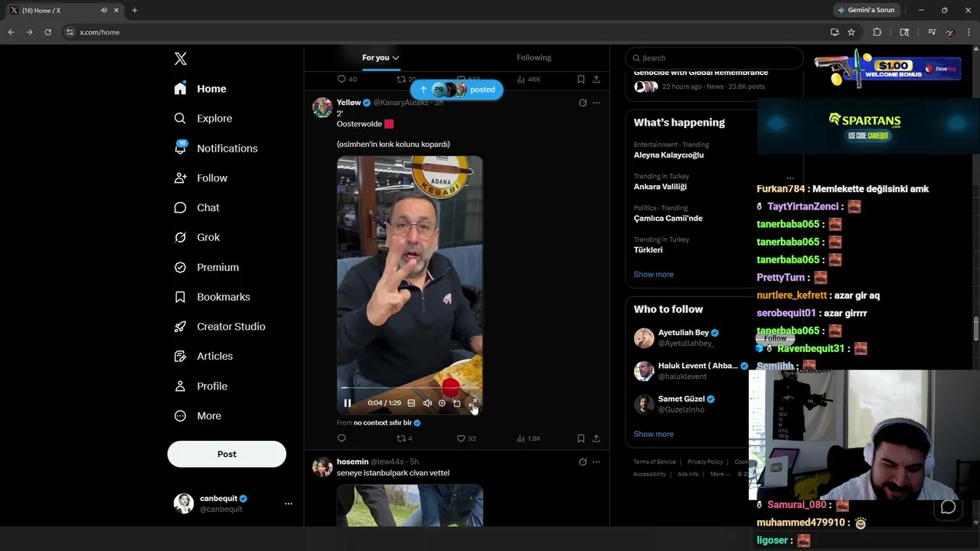This screenshot has width=980, height=551.
Task: Open video in picture-in-picture
Action: pos(456,403)
